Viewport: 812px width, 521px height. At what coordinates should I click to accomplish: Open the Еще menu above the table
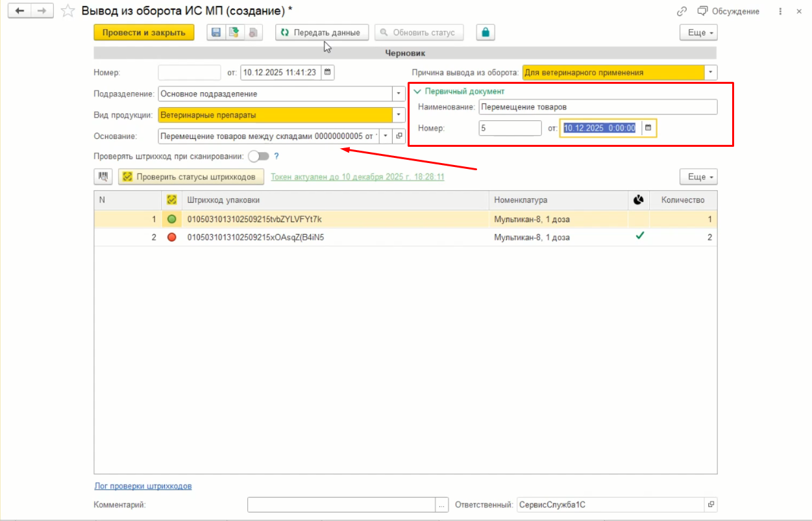tap(698, 177)
